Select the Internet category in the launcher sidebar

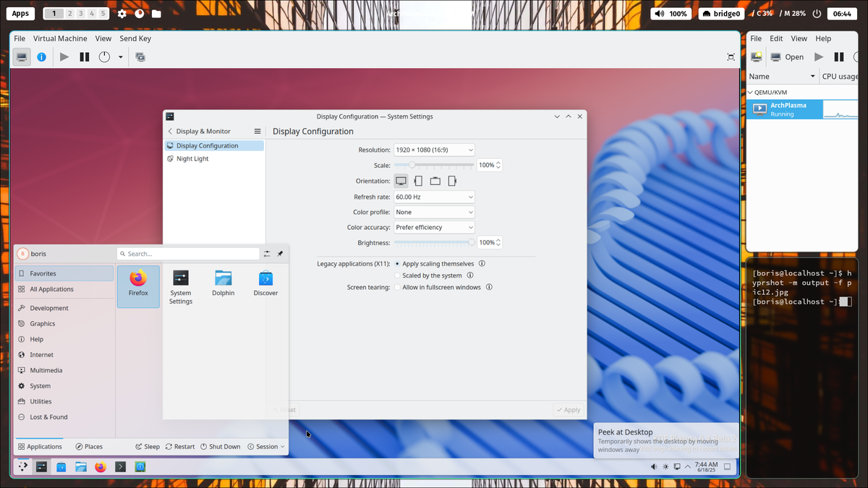click(x=43, y=354)
